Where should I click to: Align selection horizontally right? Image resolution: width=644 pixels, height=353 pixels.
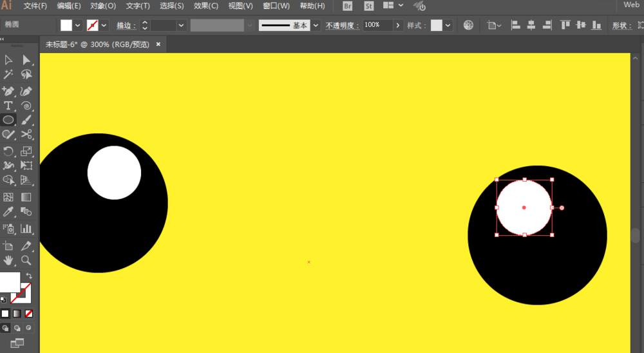547,25
